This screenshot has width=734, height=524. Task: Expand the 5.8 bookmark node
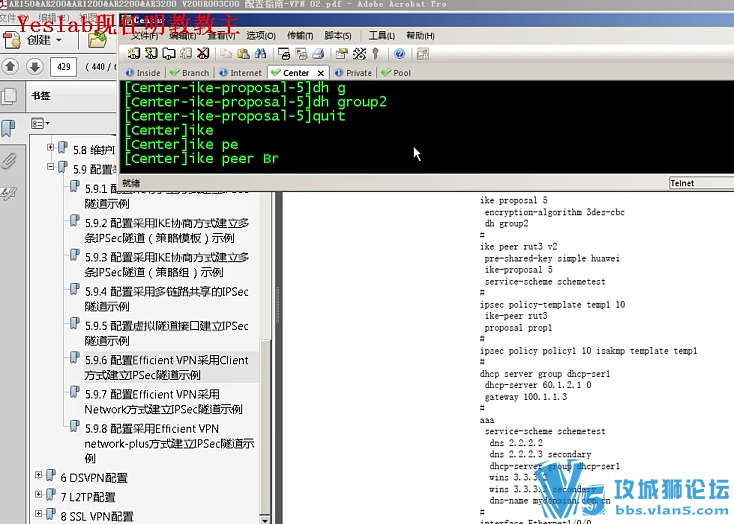pos(50,148)
